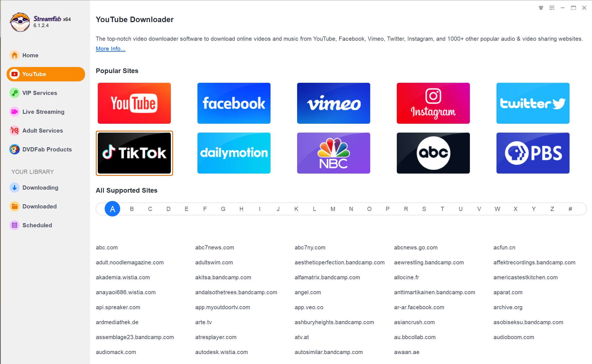Select the Z letter filter in supported sites
Image resolution: width=592 pixels, height=364 pixels.
[x=552, y=208]
